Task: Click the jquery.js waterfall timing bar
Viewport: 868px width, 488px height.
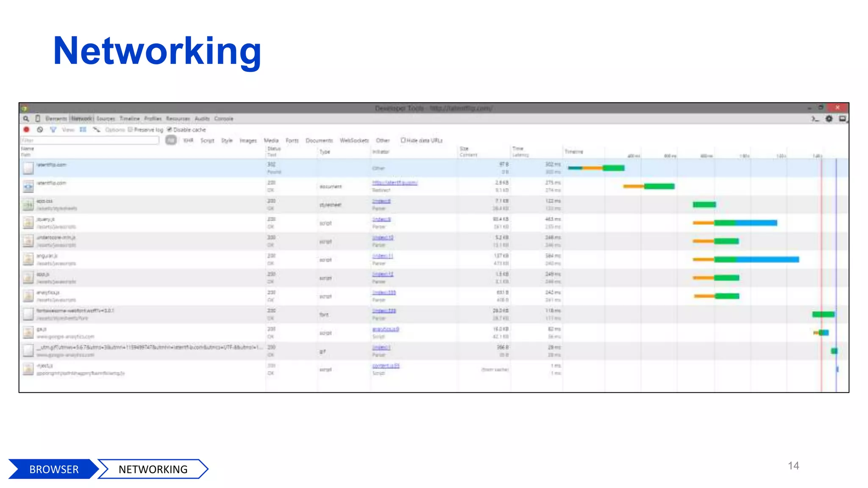Action: point(735,223)
